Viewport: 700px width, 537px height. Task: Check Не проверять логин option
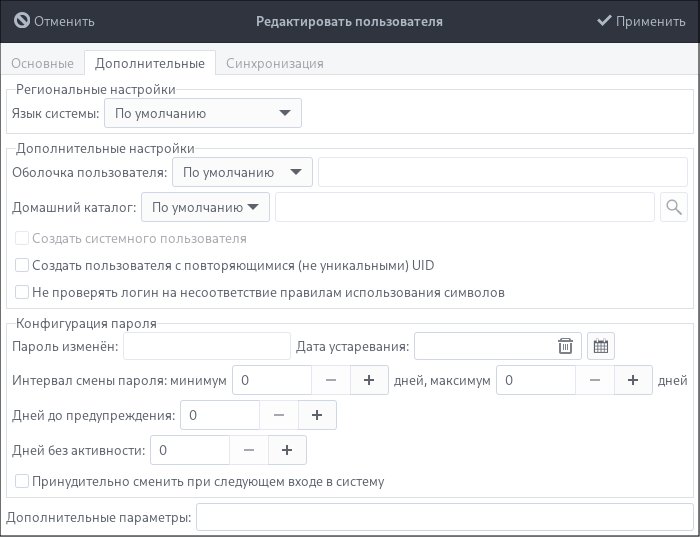point(22,292)
